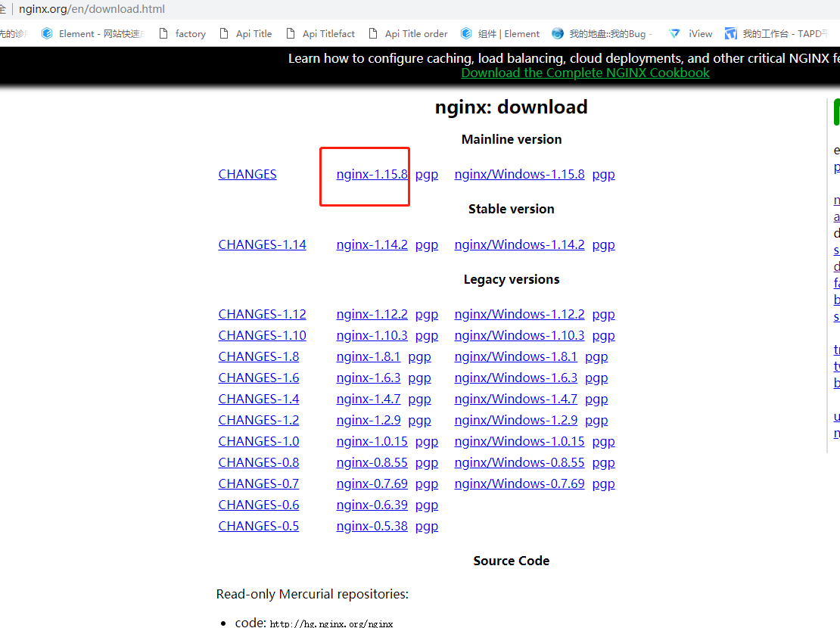Download nginx-0.8.55
The image size is (840, 628).
(x=372, y=462)
